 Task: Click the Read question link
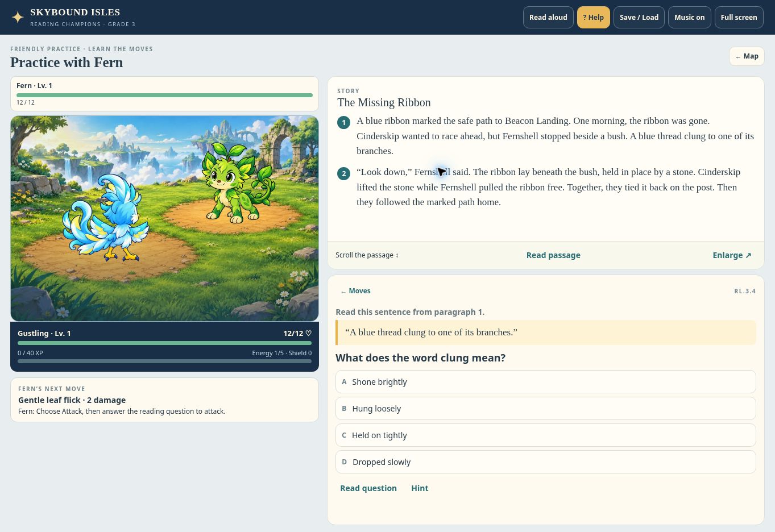(x=368, y=488)
